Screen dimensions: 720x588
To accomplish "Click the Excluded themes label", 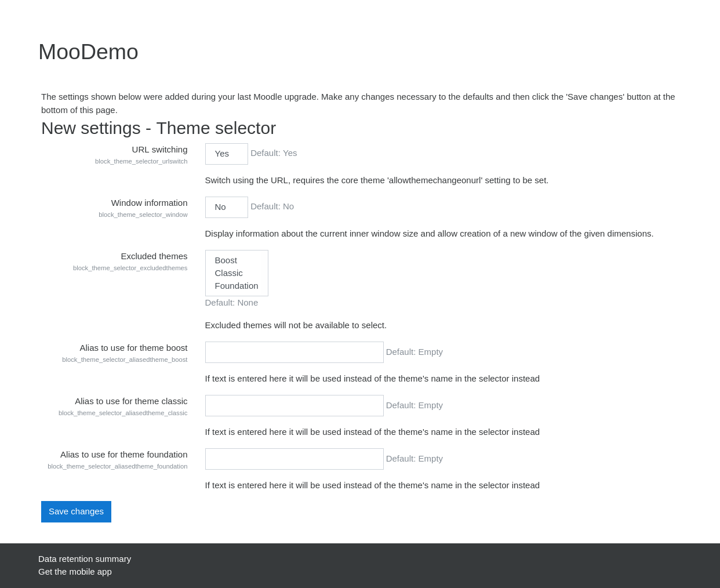I will coord(154,256).
